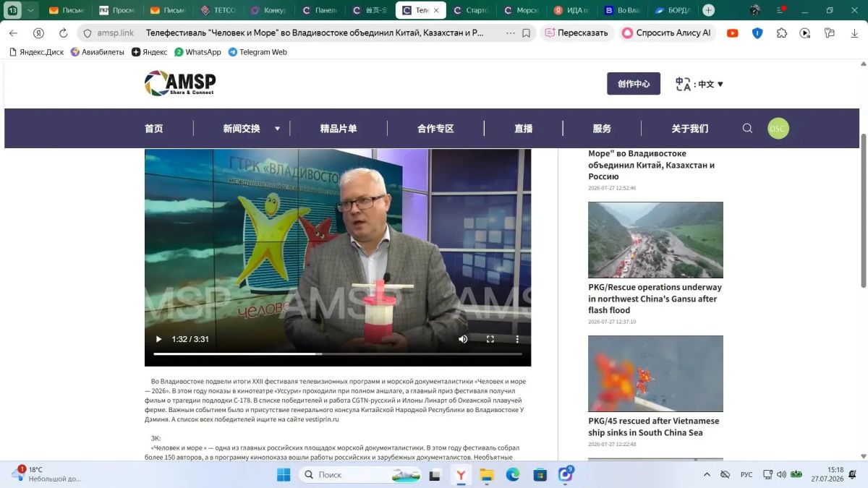Bookmark this page with the bookmark icon
868x488 pixels.
526,33
